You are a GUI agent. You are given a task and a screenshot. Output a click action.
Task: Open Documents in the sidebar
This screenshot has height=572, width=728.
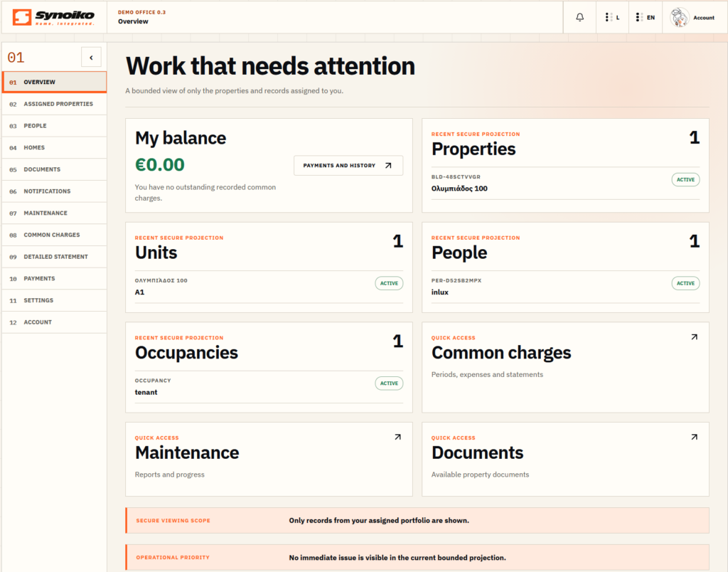54,169
